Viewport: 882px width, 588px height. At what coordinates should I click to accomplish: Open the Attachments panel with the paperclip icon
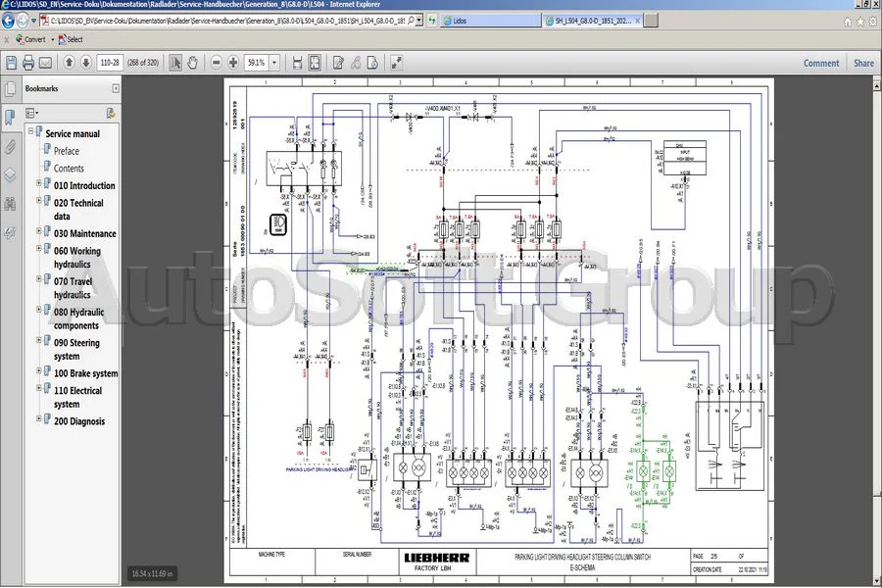coord(10,147)
